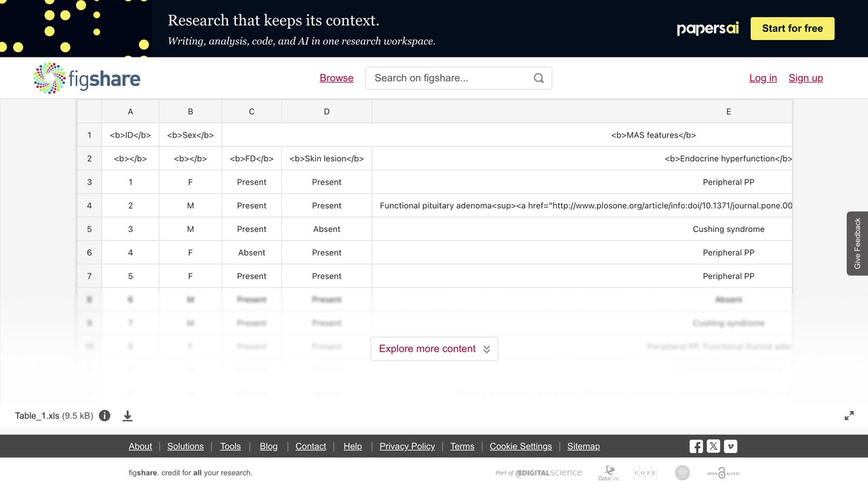This screenshot has width=868, height=488.
Task: Expand viewer to fullscreen
Action: (849, 415)
